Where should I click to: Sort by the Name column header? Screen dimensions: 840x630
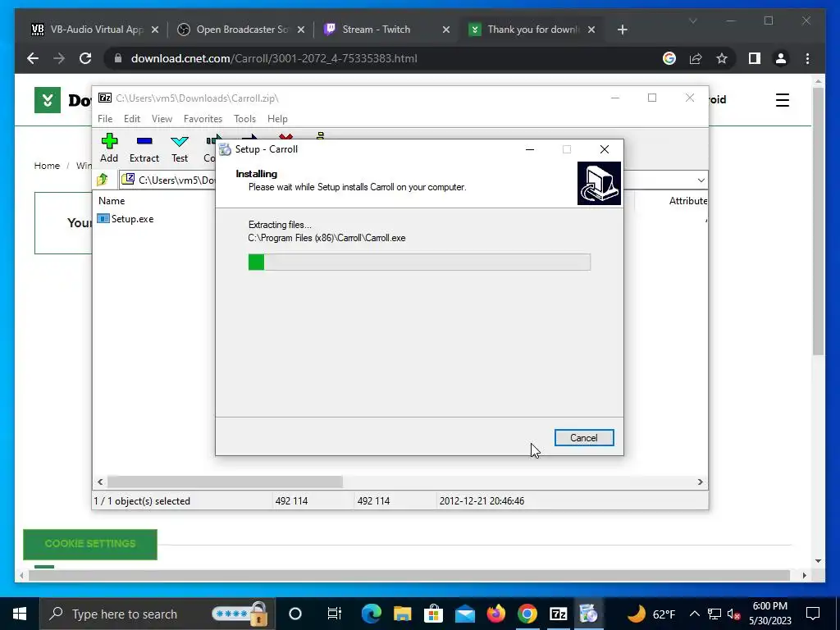click(112, 201)
